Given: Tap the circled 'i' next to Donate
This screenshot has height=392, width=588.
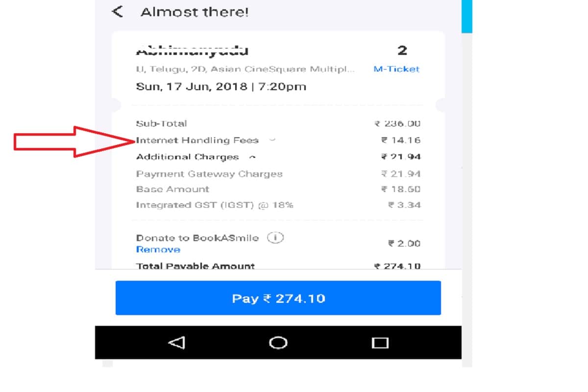Looking at the screenshot, I should click(275, 238).
